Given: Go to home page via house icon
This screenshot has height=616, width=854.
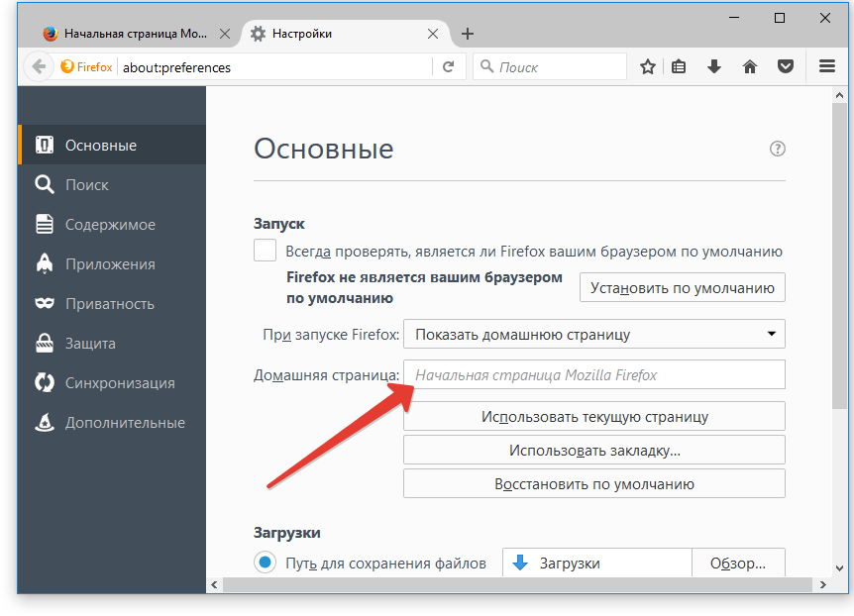Looking at the screenshot, I should 750,67.
